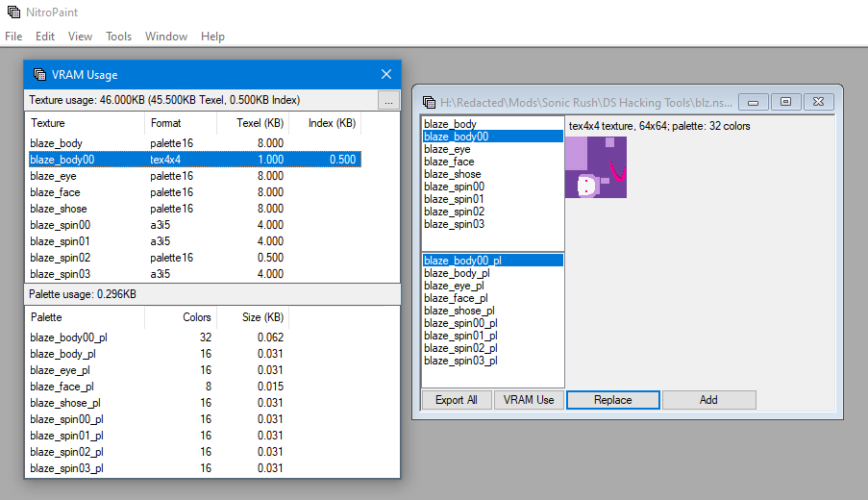This screenshot has height=500, width=868.
Task: Select blaze_body00 in editor texture list
Action: tap(493, 137)
